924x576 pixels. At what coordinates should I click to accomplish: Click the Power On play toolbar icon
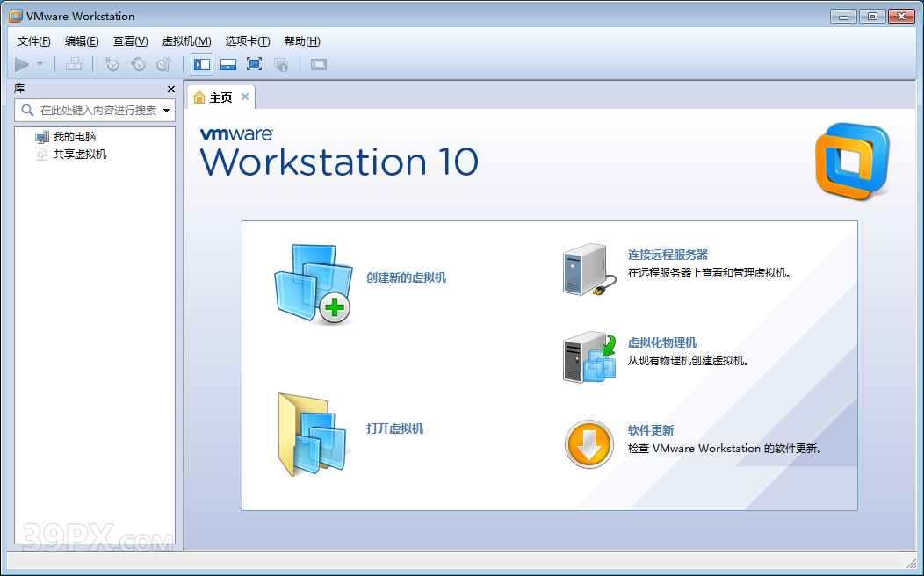click(x=22, y=64)
